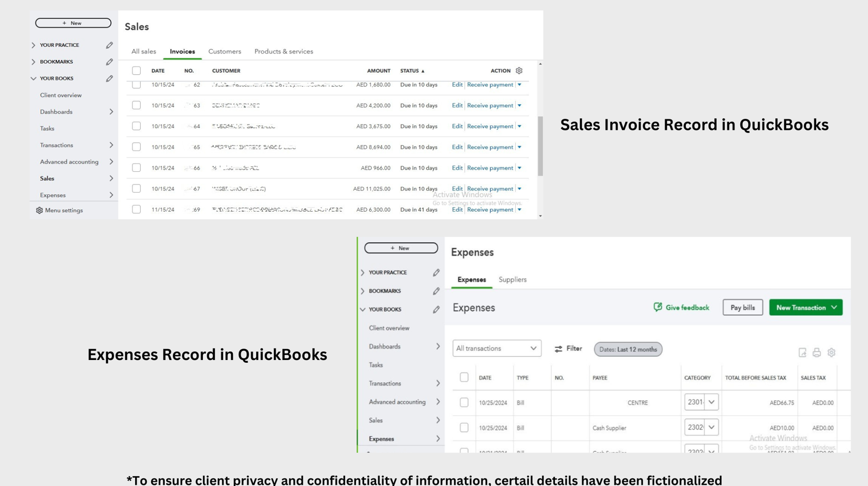
Task: Click print icon above expenses table
Action: click(x=817, y=352)
